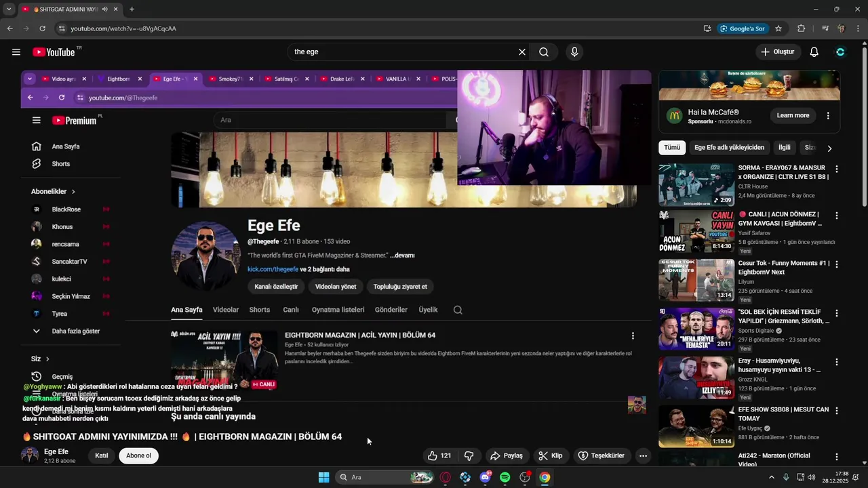Open the YouTube guide hamburger menu

click(x=16, y=52)
